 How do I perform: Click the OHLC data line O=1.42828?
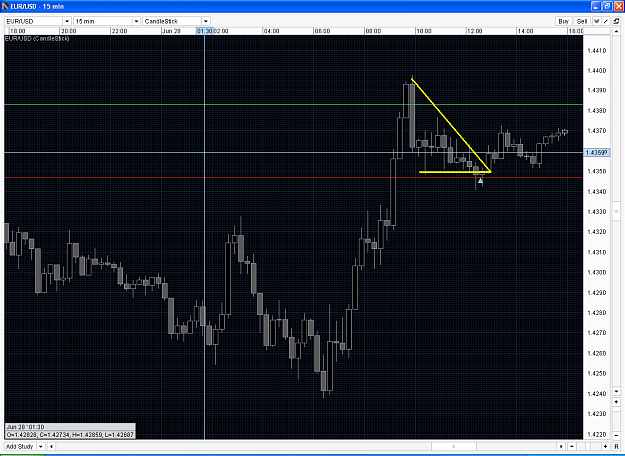point(70,435)
